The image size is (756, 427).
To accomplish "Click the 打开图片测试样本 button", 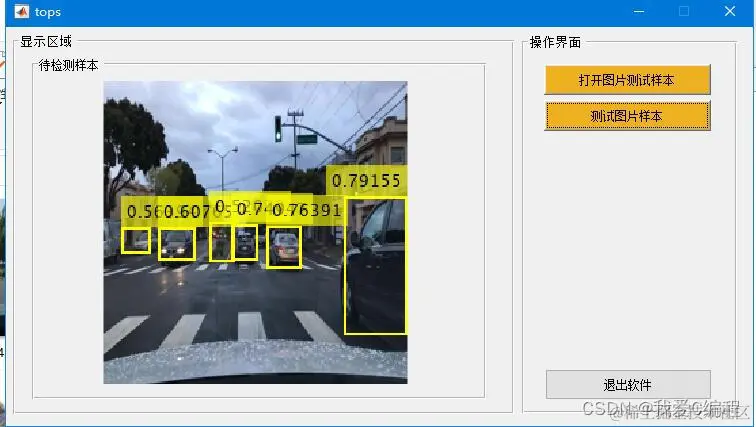I will coord(627,80).
